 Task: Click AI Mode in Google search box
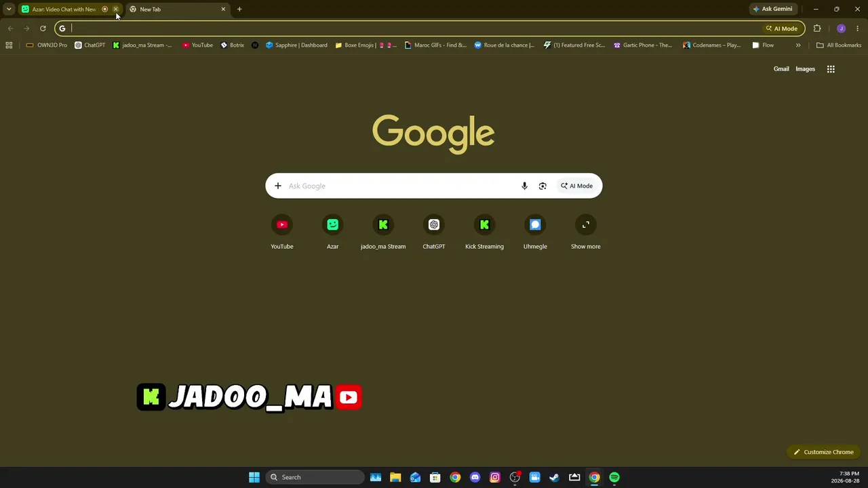pos(576,186)
